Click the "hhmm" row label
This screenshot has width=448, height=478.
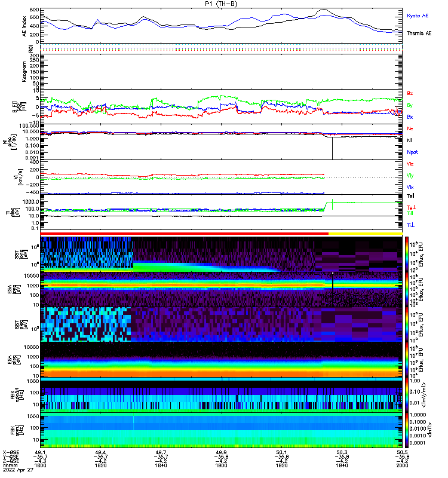click(x=9, y=465)
